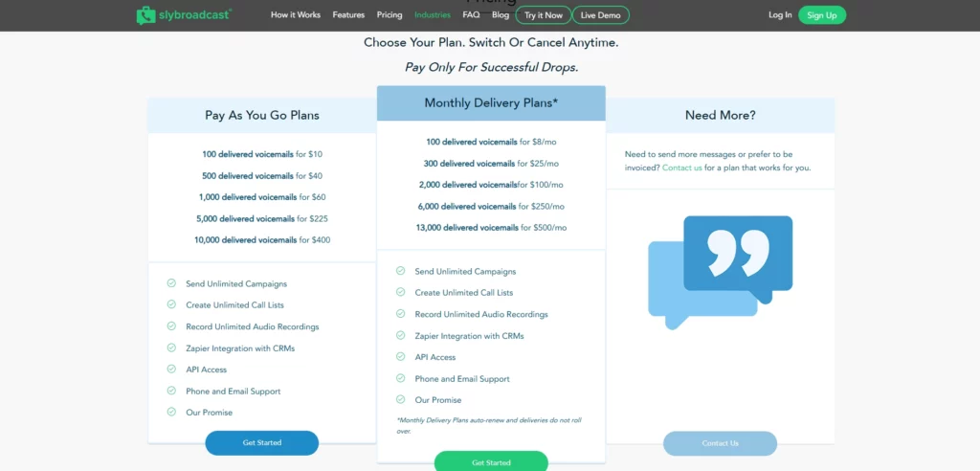Open the How it Works menu item
Viewport: 980px width, 471px height.
point(295,15)
